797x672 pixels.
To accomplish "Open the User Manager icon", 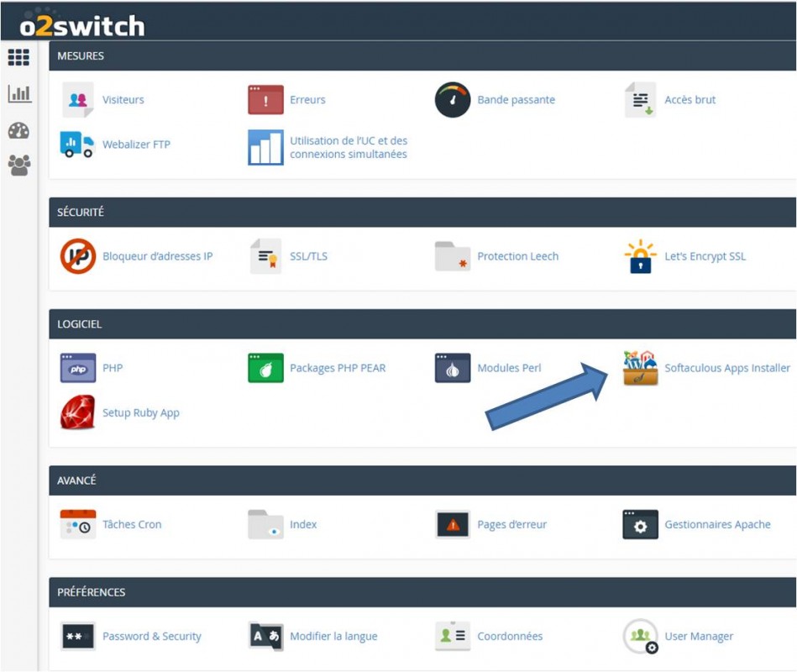I will tap(641, 636).
